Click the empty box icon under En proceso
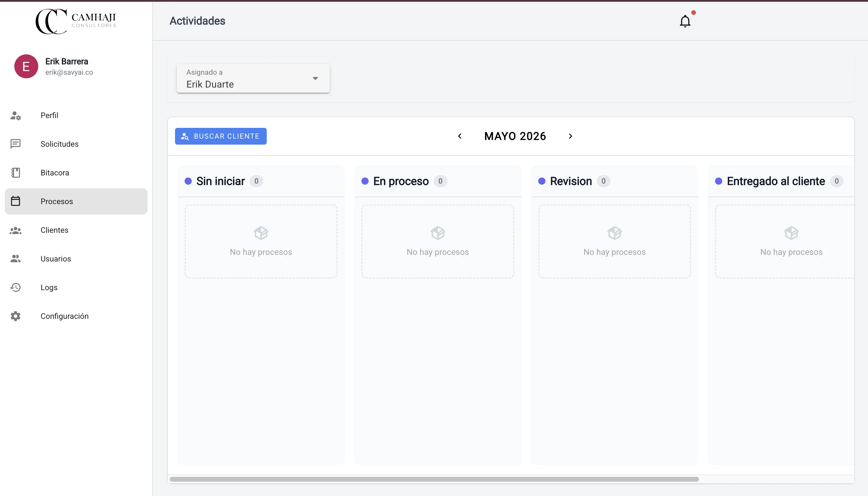 tap(438, 233)
